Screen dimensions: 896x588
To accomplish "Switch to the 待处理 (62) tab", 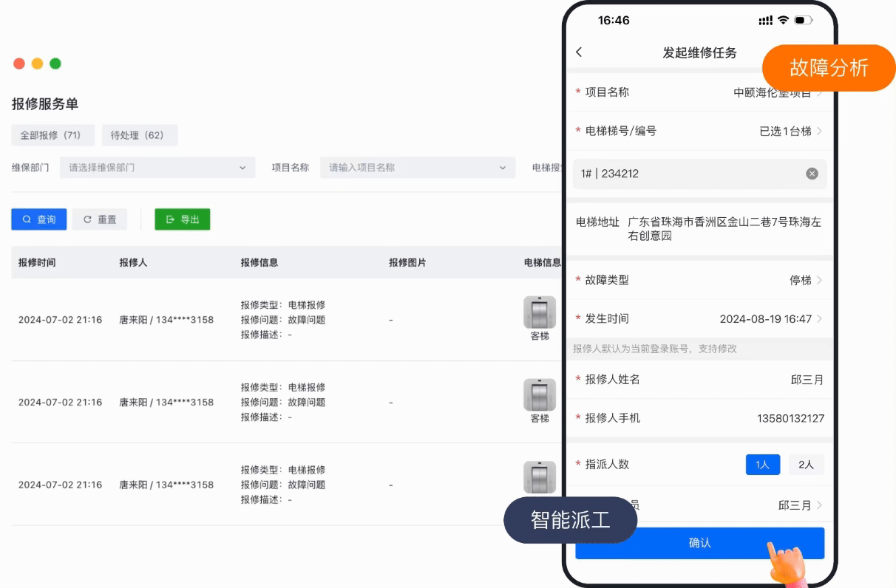I will (139, 135).
